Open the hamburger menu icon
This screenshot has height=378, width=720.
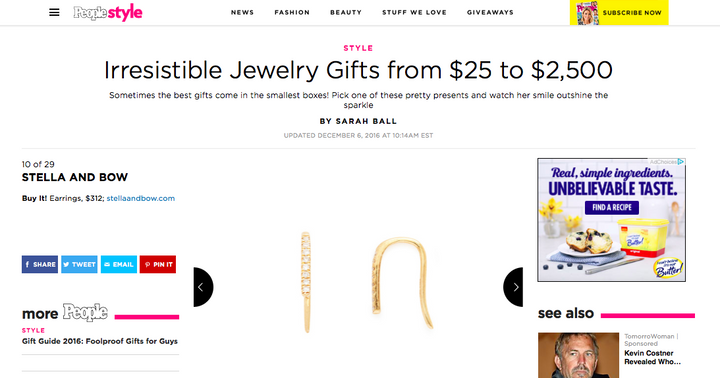tap(54, 12)
